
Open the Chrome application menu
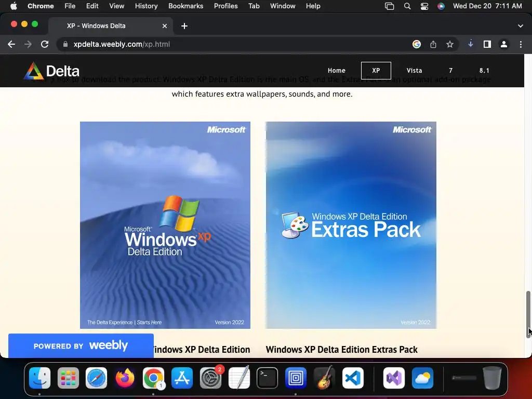(41, 6)
